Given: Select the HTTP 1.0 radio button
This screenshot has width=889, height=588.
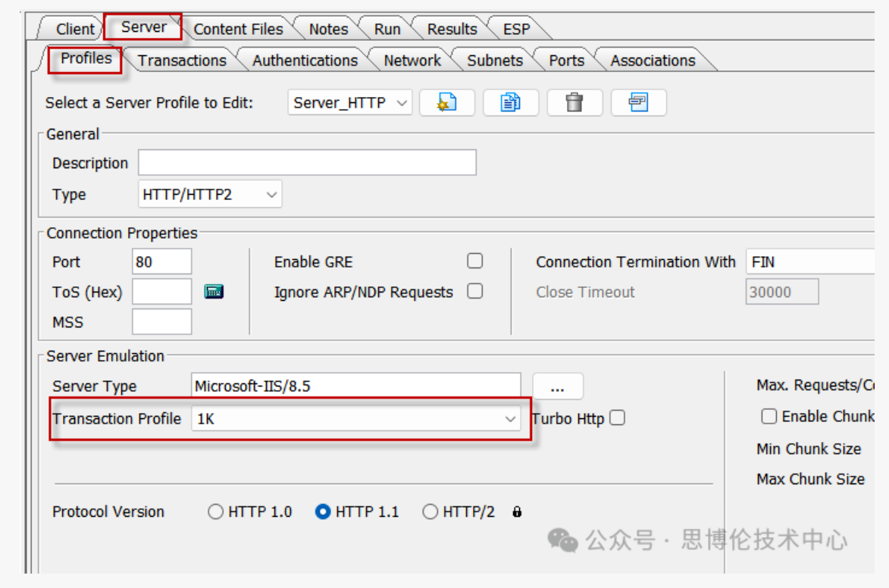Looking at the screenshot, I should click(216, 512).
